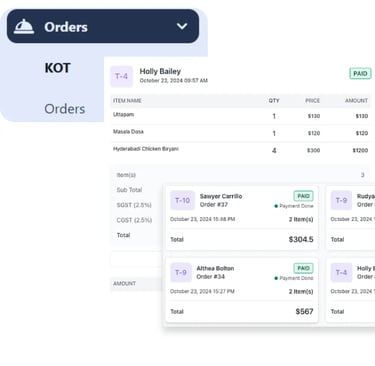Click the 2 Item(s) count on Order #37
Viewport: 375px width, 366px height.
(x=301, y=219)
